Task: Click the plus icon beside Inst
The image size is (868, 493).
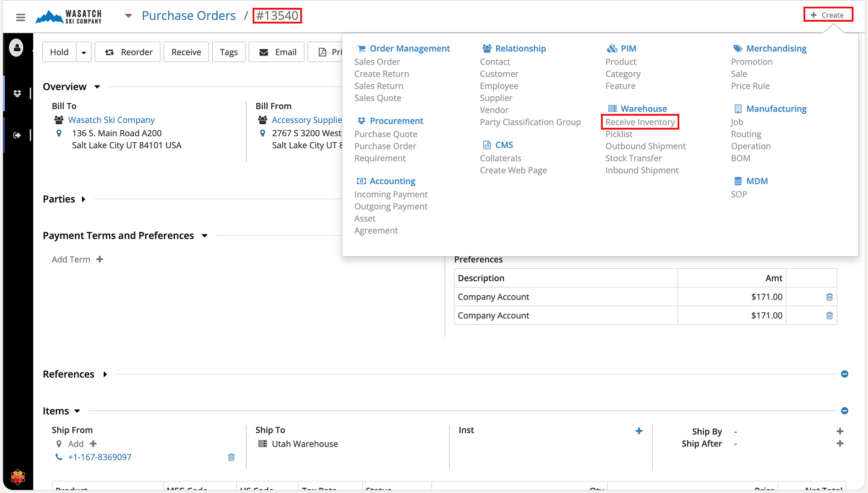Action: click(x=639, y=431)
